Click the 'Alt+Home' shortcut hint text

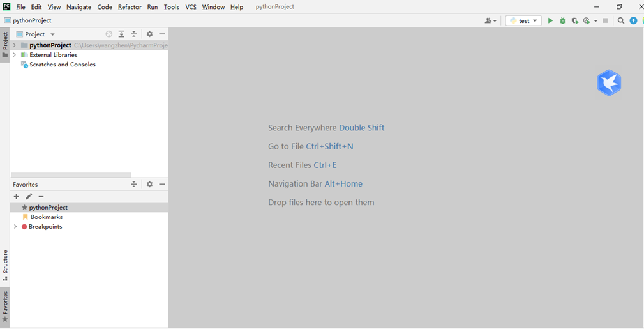click(x=343, y=184)
